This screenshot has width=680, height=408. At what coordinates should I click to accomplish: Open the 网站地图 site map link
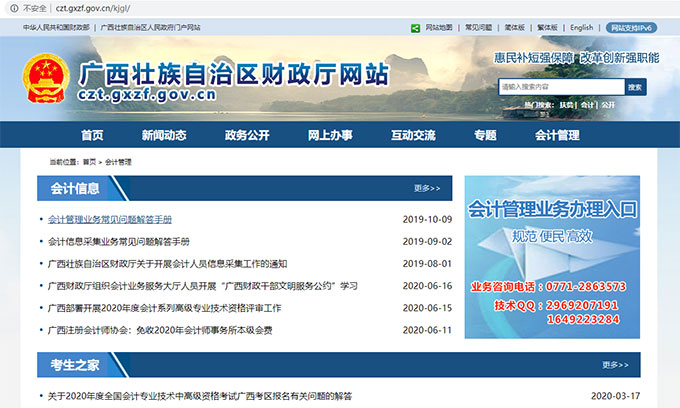439,28
